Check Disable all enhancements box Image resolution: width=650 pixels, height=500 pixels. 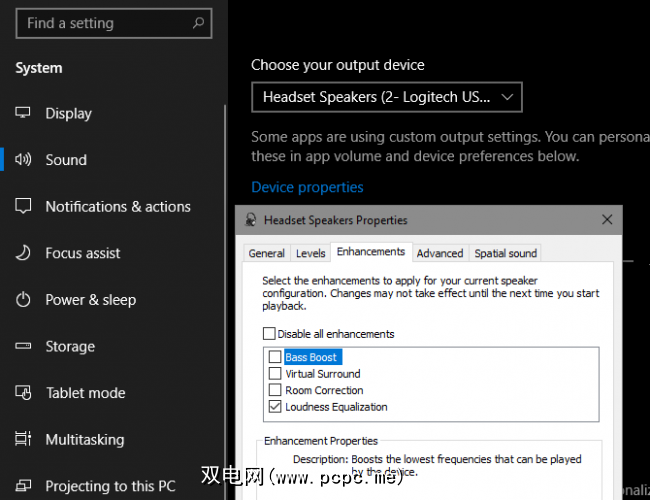[x=269, y=334]
